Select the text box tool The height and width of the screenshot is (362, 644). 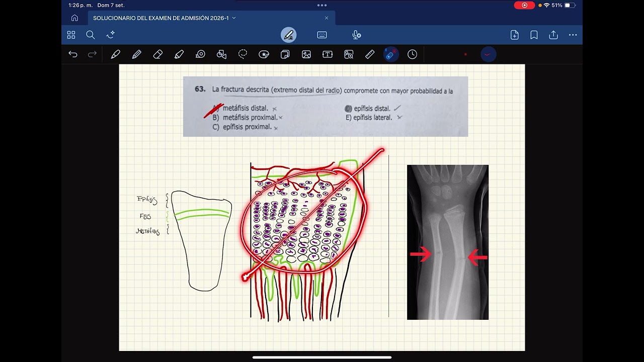tap(328, 54)
